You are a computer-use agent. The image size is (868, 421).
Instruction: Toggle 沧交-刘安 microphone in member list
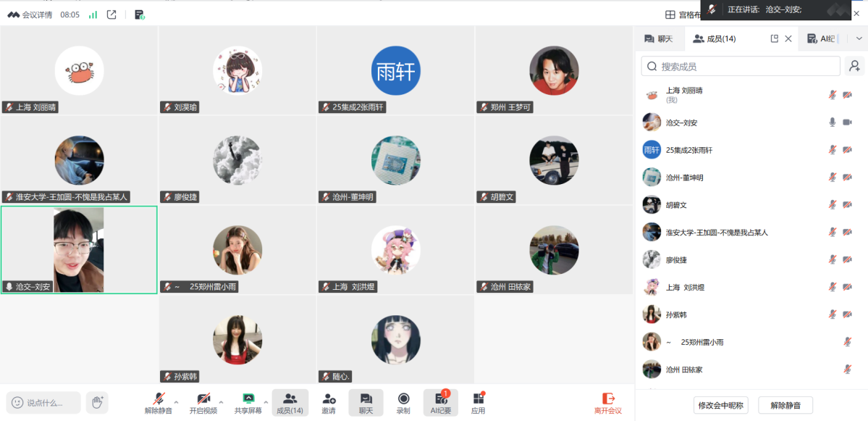832,122
